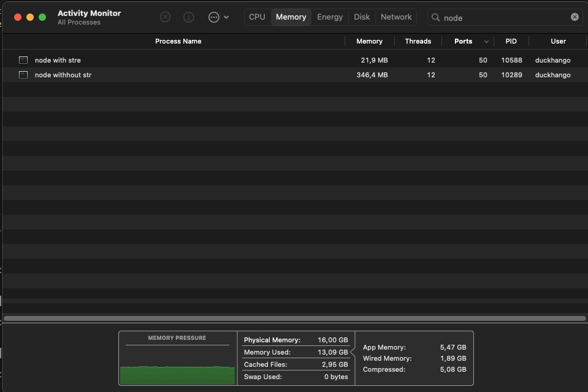Sort by the User column header
Screen dimensions: 588x392
tap(559, 41)
